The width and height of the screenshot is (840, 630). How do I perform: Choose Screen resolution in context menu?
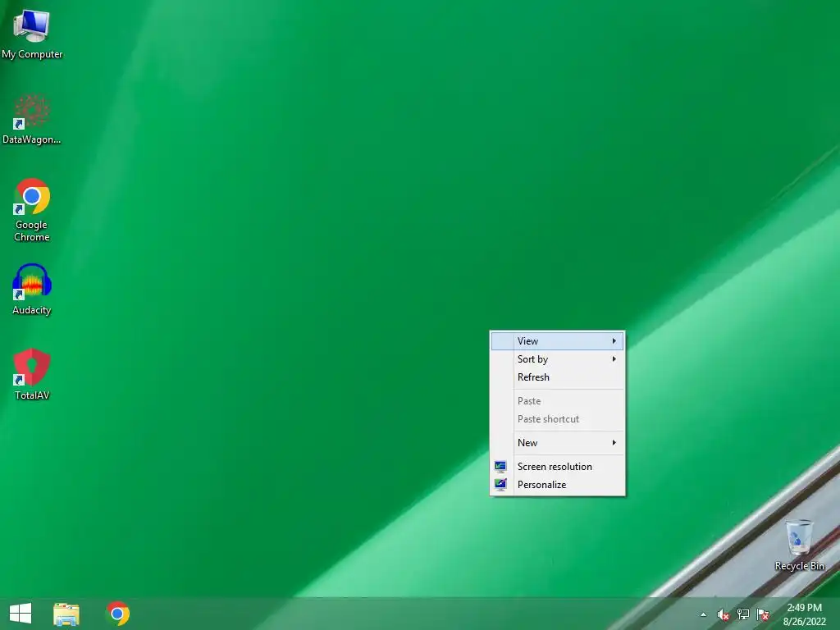tap(557, 467)
